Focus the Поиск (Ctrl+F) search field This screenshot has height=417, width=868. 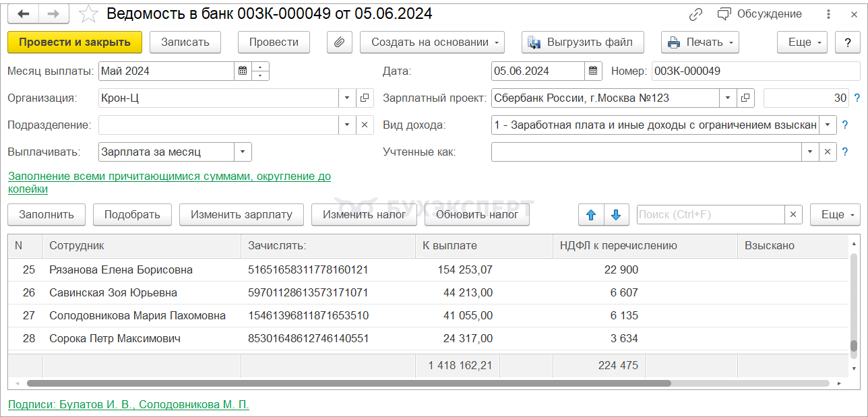pos(710,215)
